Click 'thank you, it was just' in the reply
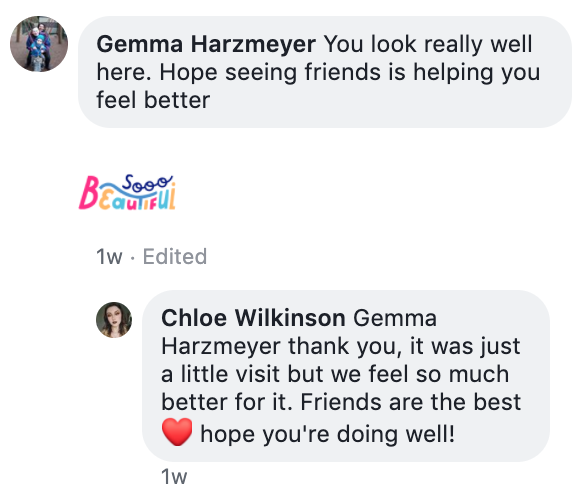 click(404, 346)
